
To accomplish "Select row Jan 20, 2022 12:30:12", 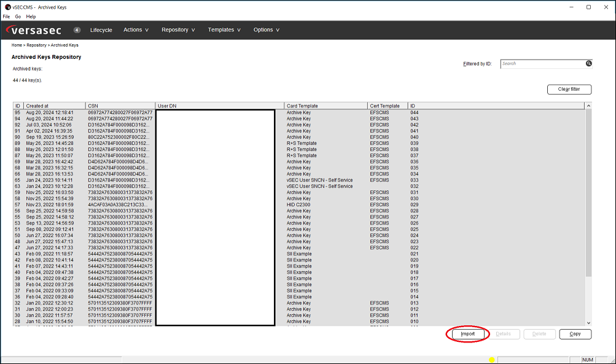I will coord(299,303).
